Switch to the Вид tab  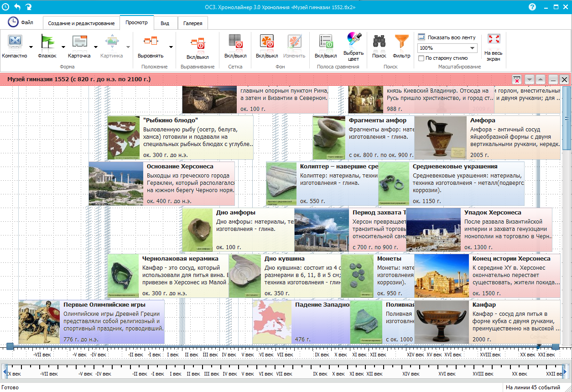point(165,23)
